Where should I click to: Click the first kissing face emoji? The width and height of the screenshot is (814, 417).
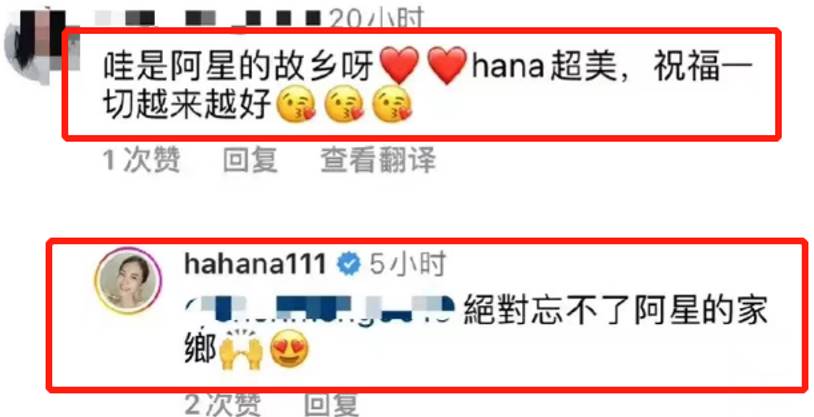coord(296,104)
